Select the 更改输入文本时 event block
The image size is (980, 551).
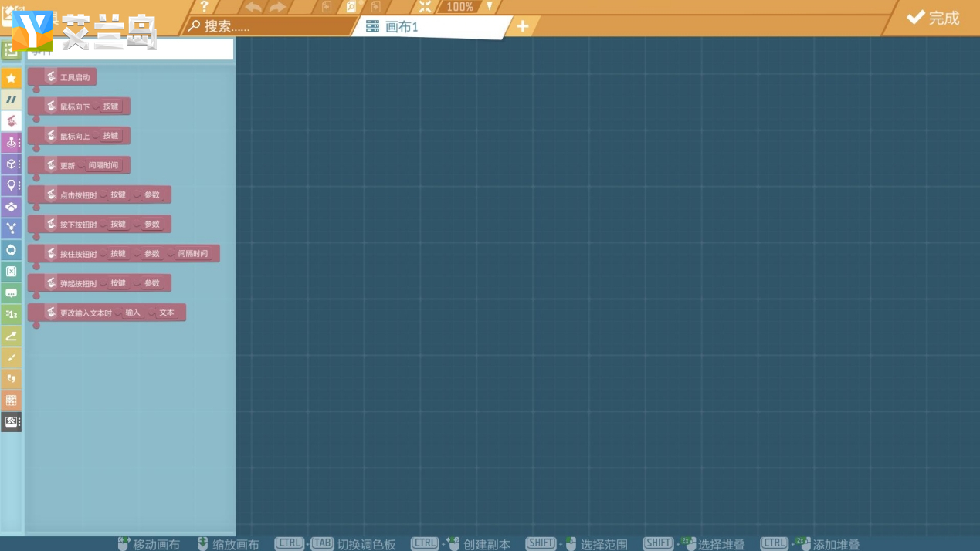tap(107, 313)
